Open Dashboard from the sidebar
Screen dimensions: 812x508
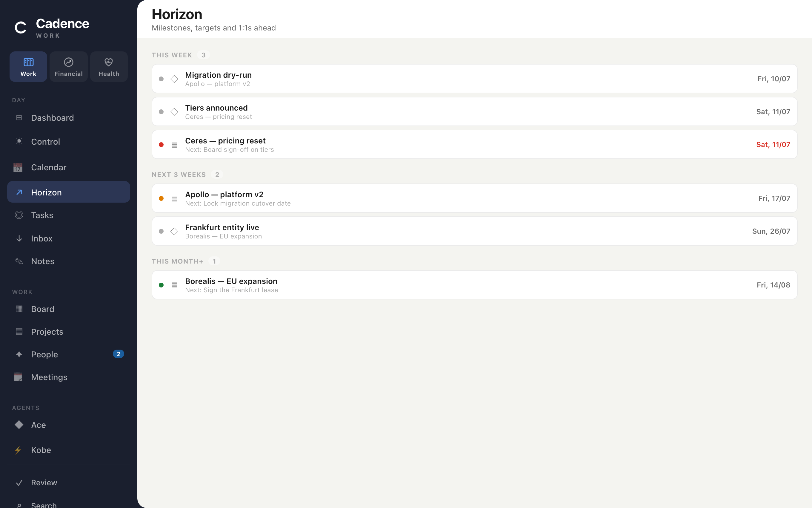[x=68, y=118]
